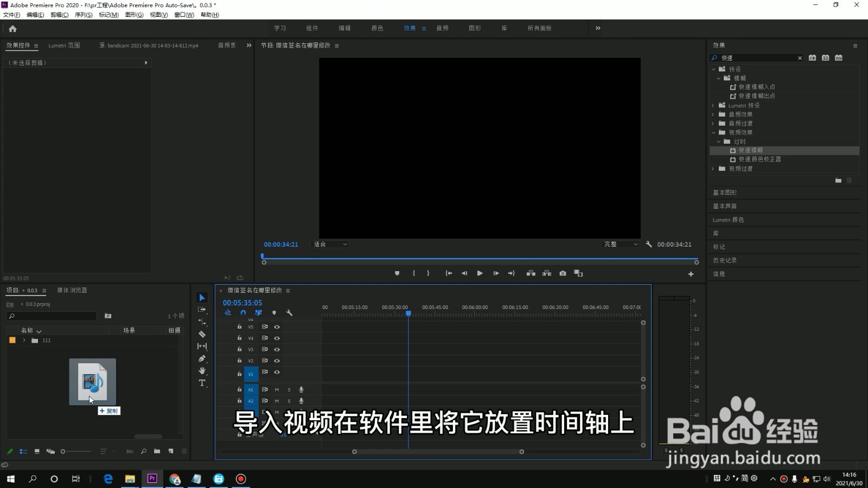Select 快速颜色校正器 effect
Image resolution: width=868 pixels, height=488 pixels.
[x=760, y=159]
